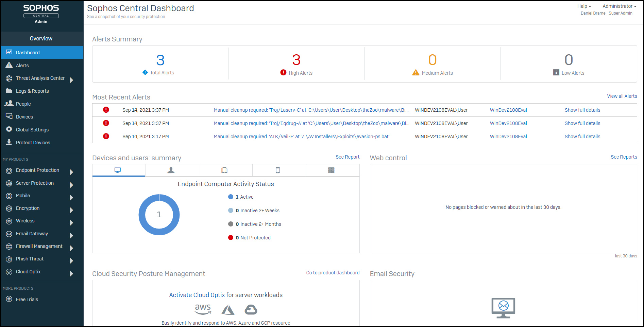Click the red Not Protected legend dot

[231, 238]
